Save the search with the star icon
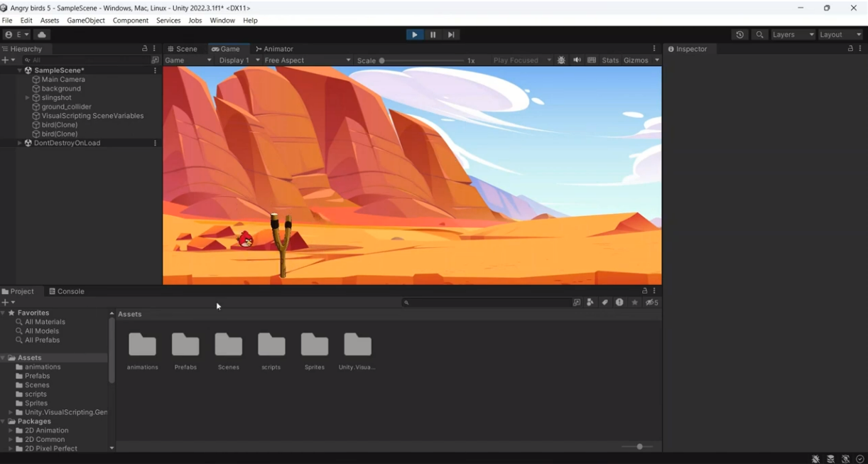 635,303
